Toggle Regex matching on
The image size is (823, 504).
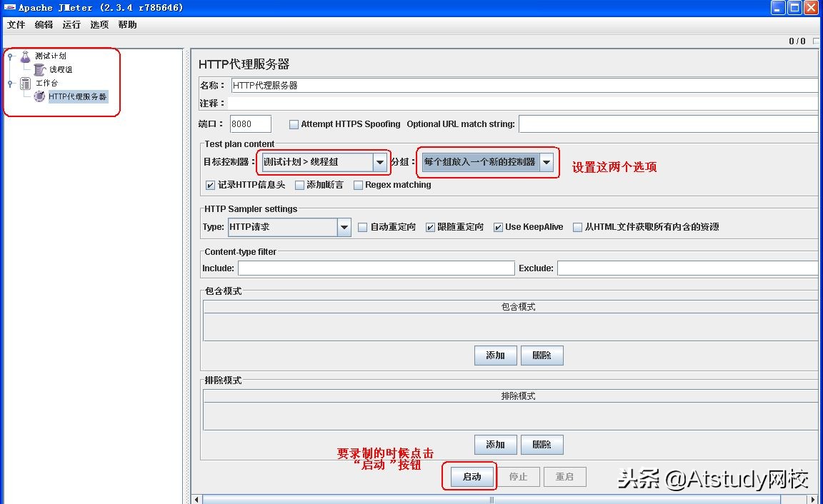pyautogui.click(x=357, y=185)
